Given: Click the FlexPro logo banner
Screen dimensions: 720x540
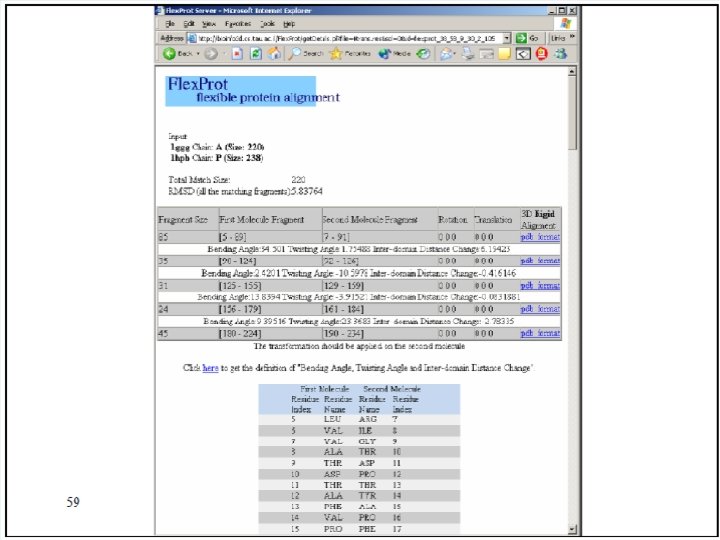Looking at the screenshot, I should [x=241, y=91].
